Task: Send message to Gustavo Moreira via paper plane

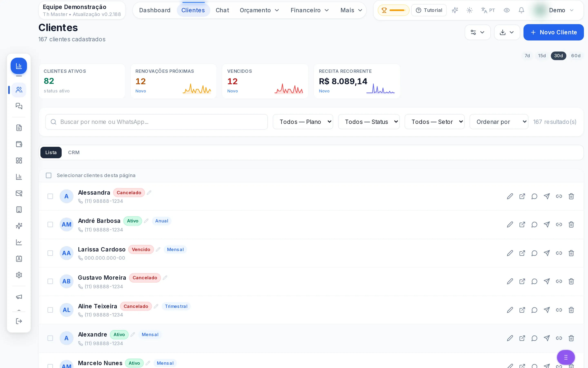Action: tap(547, 281)
